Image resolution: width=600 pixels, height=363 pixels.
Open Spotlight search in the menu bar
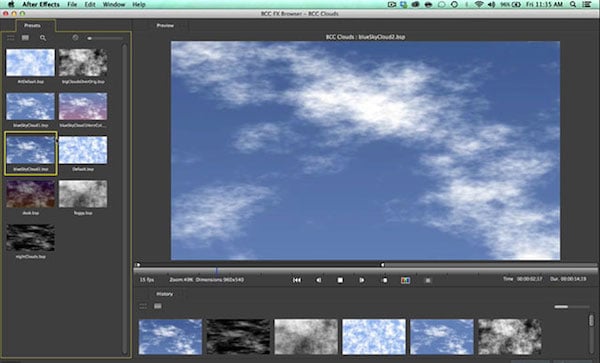573,5
